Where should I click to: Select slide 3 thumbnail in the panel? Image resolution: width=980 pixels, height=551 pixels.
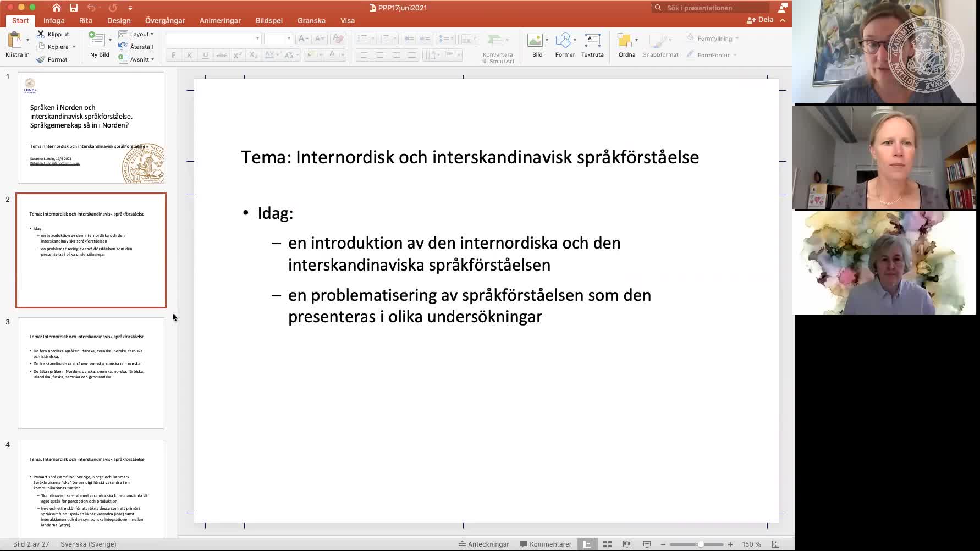tap(91, 373)
